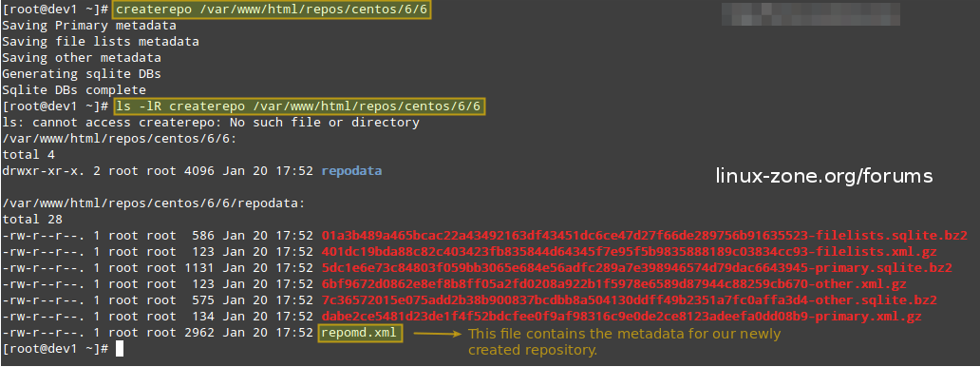Click the blue repodata directory name

pos(351,171)
